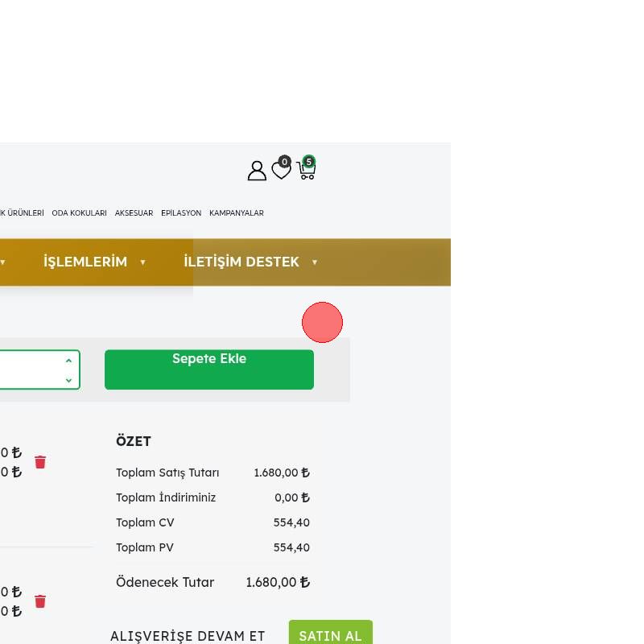This screenshot has height=644, width=644.
Task: Click the product quantity input box
Action: (x=28, y=370)
